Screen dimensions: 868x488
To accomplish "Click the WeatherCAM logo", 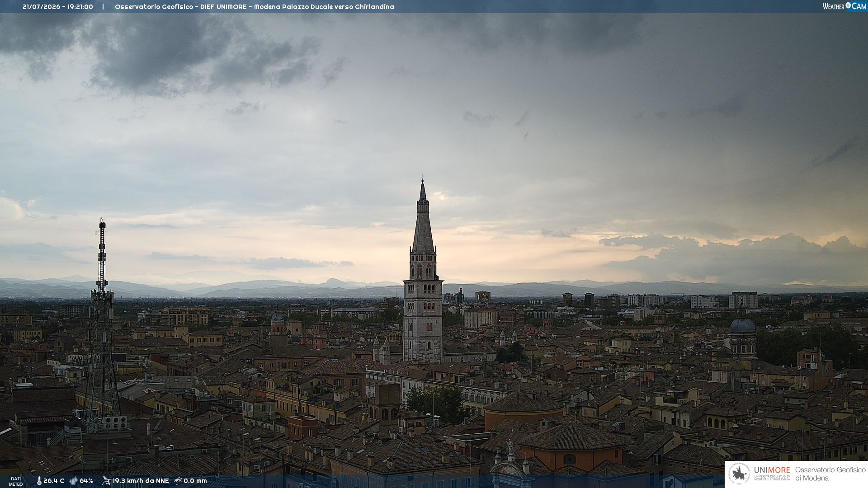I will click(844, 6).
